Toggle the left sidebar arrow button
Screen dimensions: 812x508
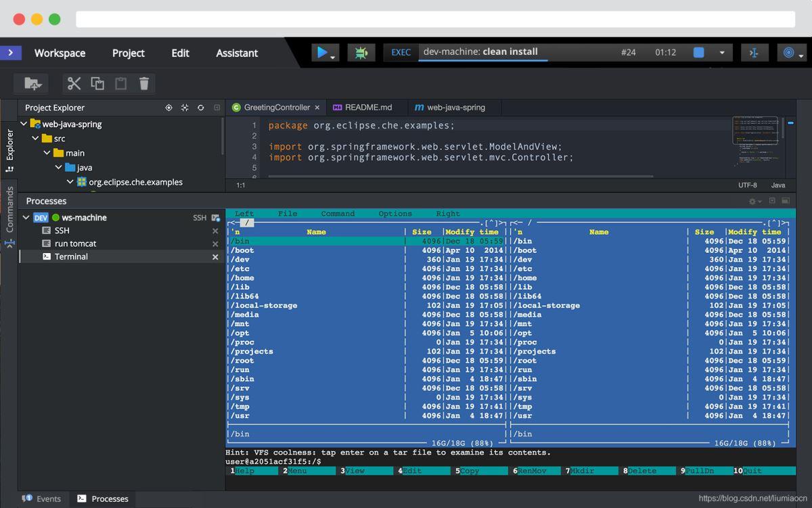11,52
